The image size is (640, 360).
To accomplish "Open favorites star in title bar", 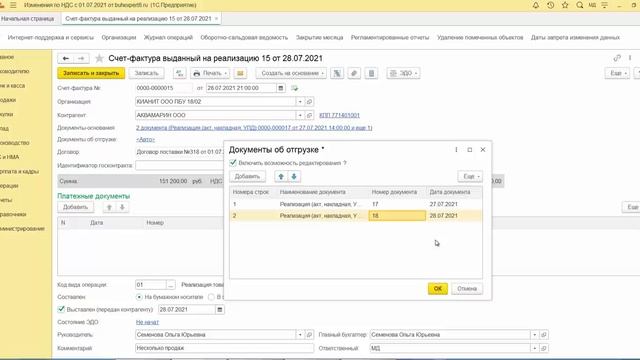I will 565,5.
